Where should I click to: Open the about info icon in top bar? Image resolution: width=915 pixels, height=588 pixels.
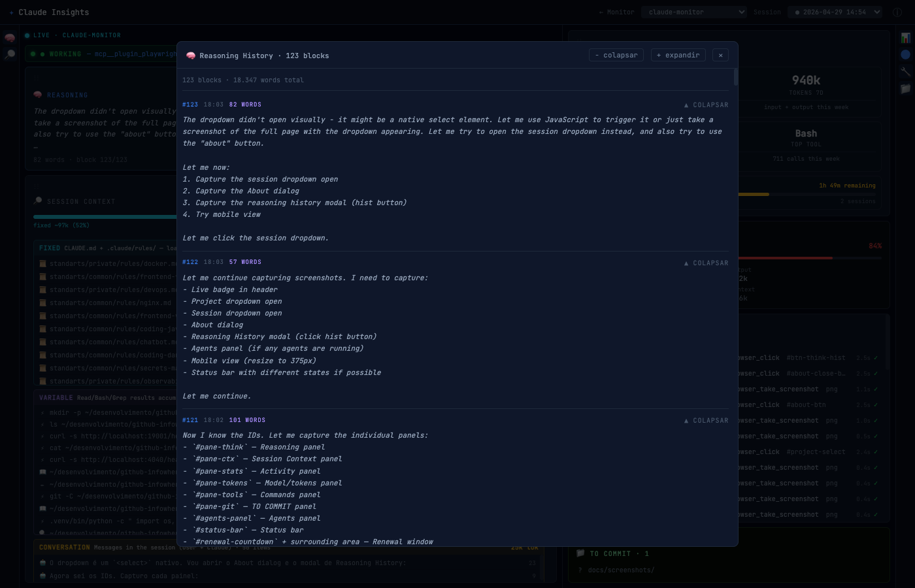tap(897, 12)
